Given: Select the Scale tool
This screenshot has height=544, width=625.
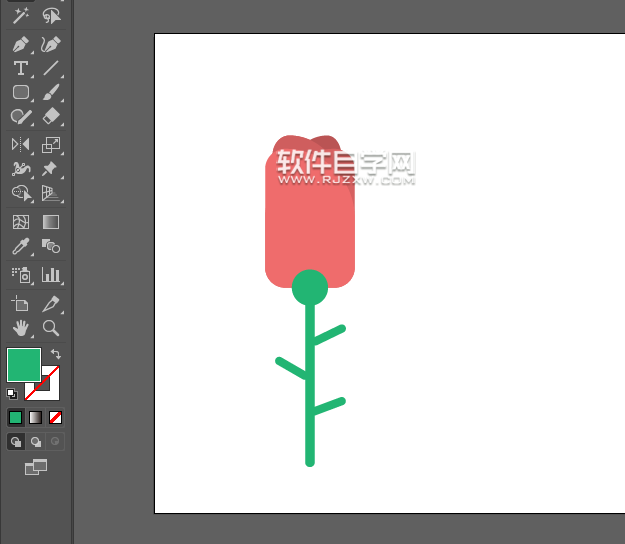Looking at the screenshot, I should tap(51, 145).
